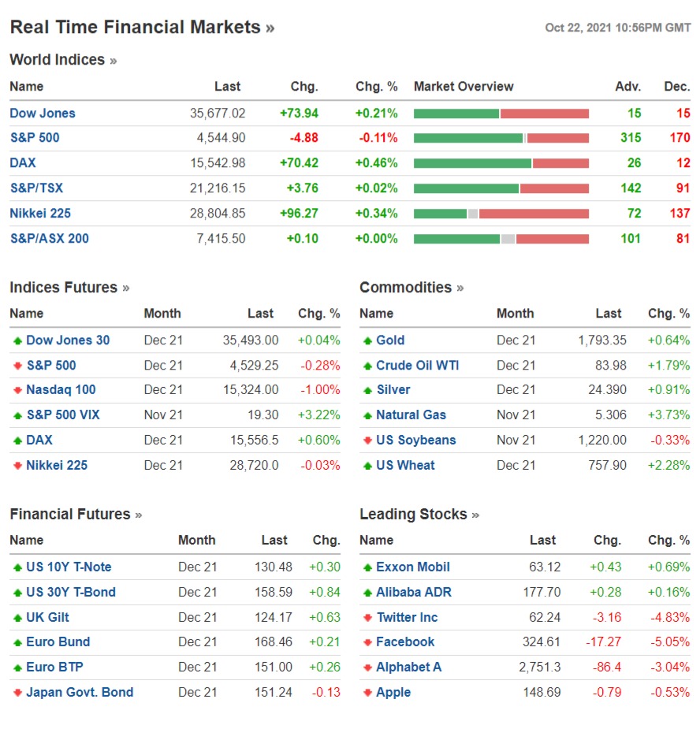Open the US 30Y T-Bond link
Viewport: 700px width, 729px height.
coord(71,592)
